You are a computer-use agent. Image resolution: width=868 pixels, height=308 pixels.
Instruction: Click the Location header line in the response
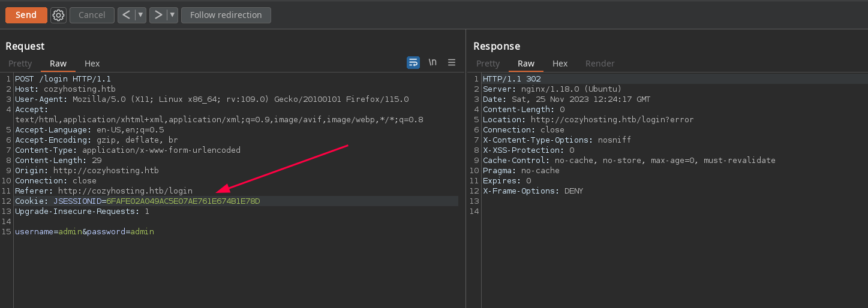(x=588, y=119)
